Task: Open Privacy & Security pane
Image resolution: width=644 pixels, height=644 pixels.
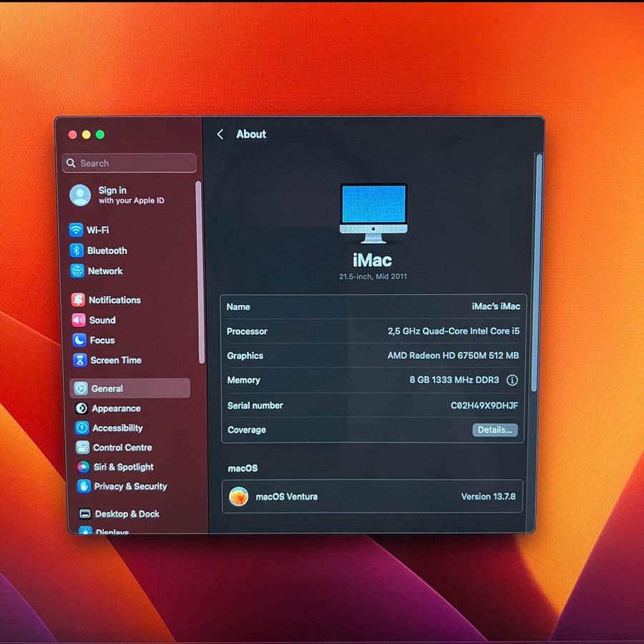Action: click(x=130, y=486)
